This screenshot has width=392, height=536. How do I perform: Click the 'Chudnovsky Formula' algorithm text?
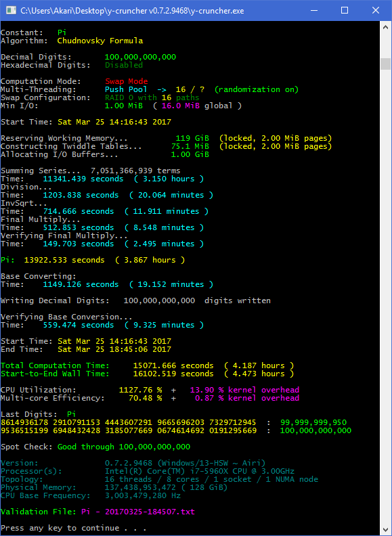click(100, 41)
